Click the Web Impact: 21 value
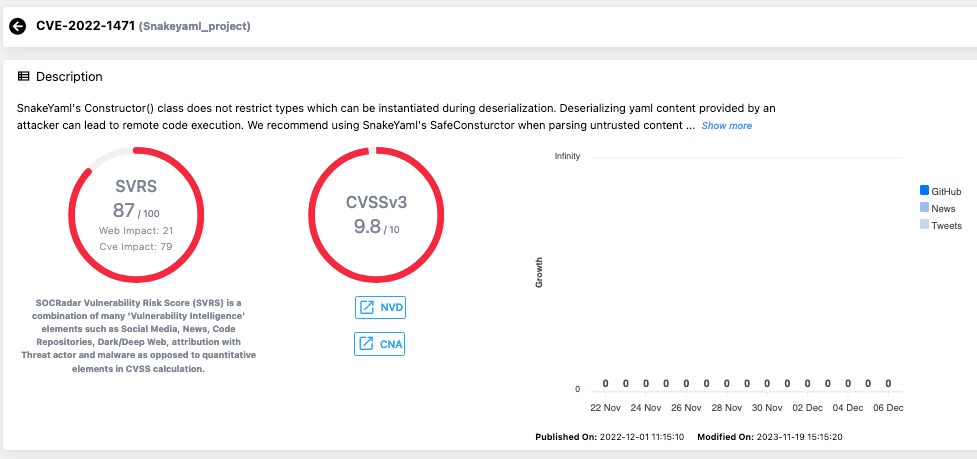 [136, 230]
